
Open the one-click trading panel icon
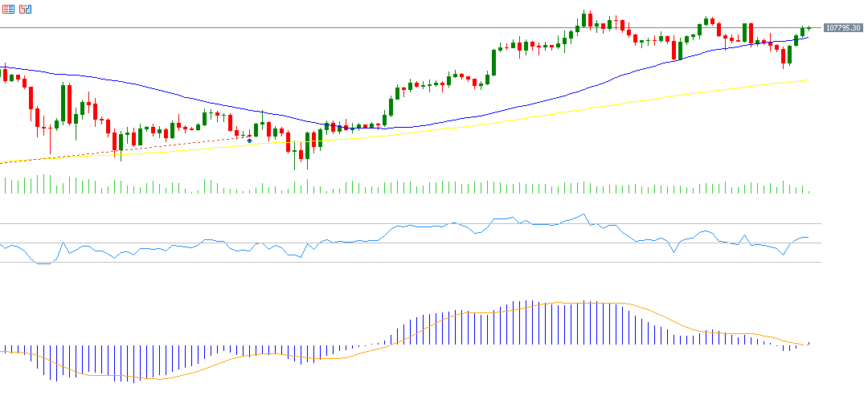click(x=8, y=9)
